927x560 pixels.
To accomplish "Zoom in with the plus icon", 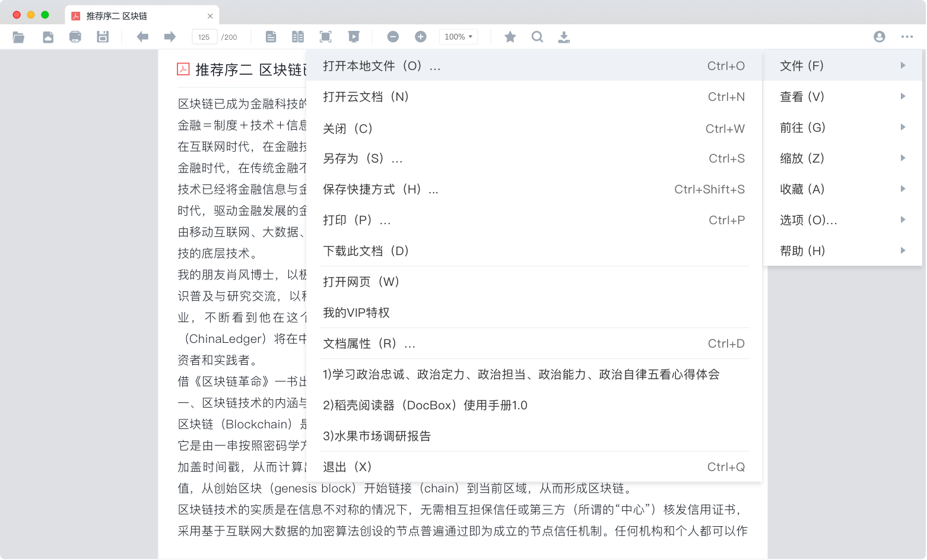I will 421,37.
